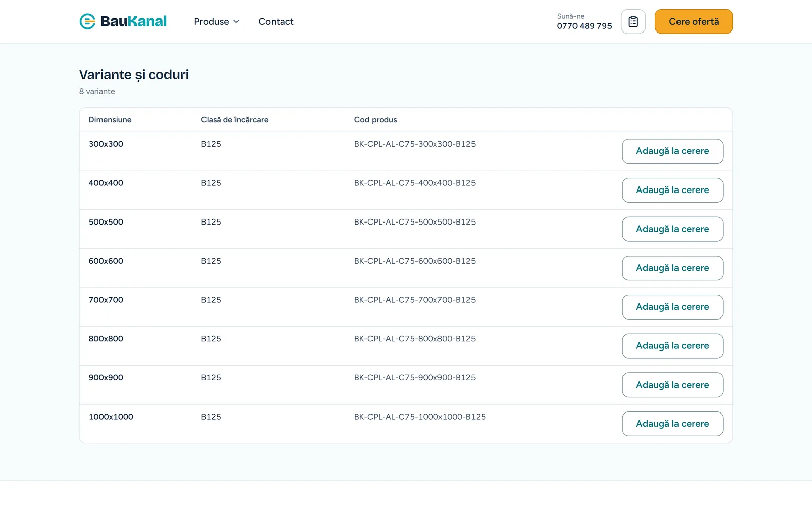Image resolution: width=812 pixels, height=508 pixels.
Task: Click the 800x800 dimension cell
Action: pos(106,339)
